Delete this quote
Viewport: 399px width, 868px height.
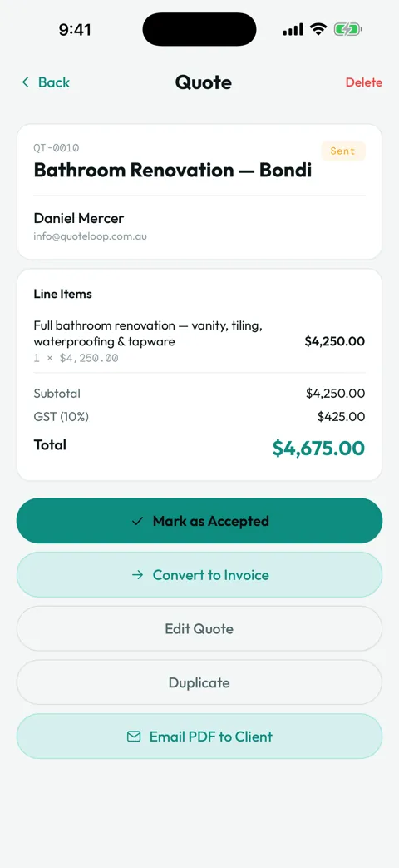click(x=363, y=82)
